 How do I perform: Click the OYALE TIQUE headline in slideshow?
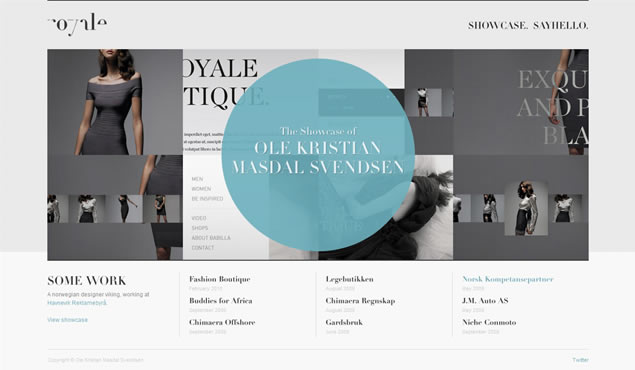225,84
